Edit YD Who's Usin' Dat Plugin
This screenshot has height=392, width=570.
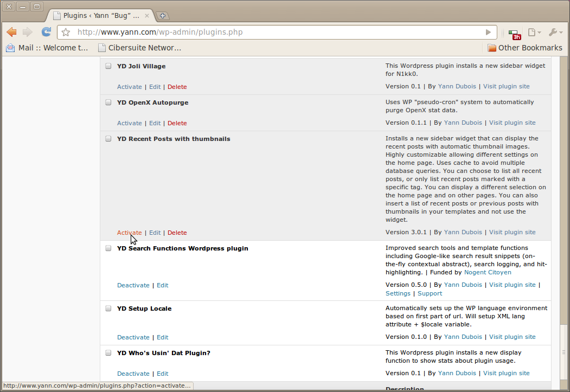coord(163,374)
